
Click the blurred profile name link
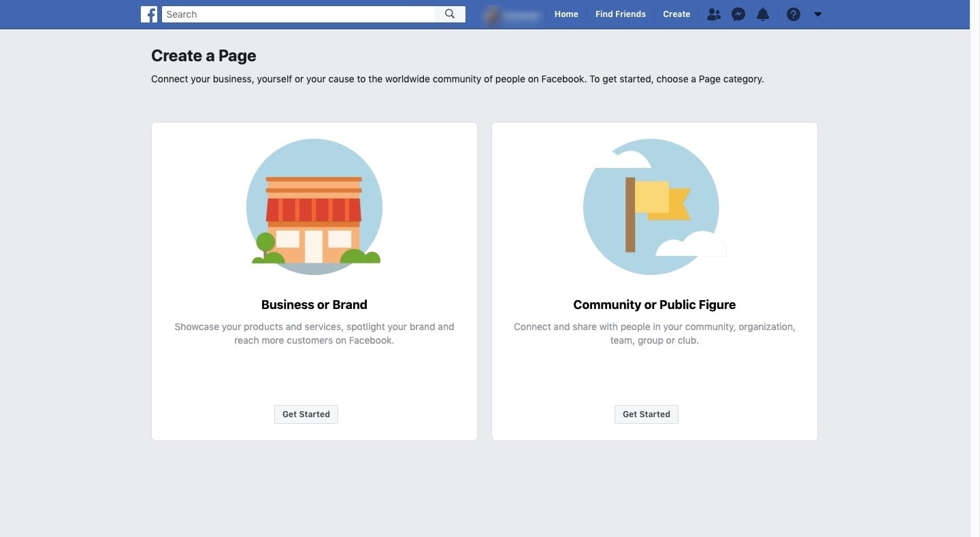512,14
